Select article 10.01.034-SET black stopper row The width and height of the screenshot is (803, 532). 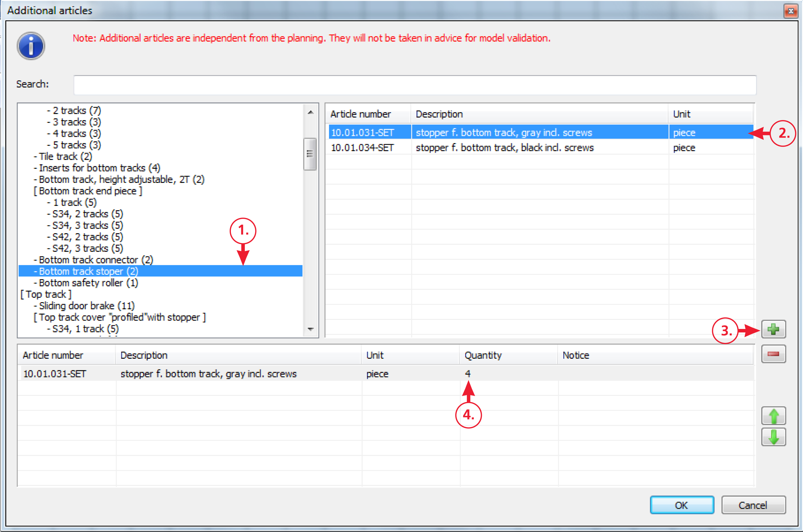504,148
